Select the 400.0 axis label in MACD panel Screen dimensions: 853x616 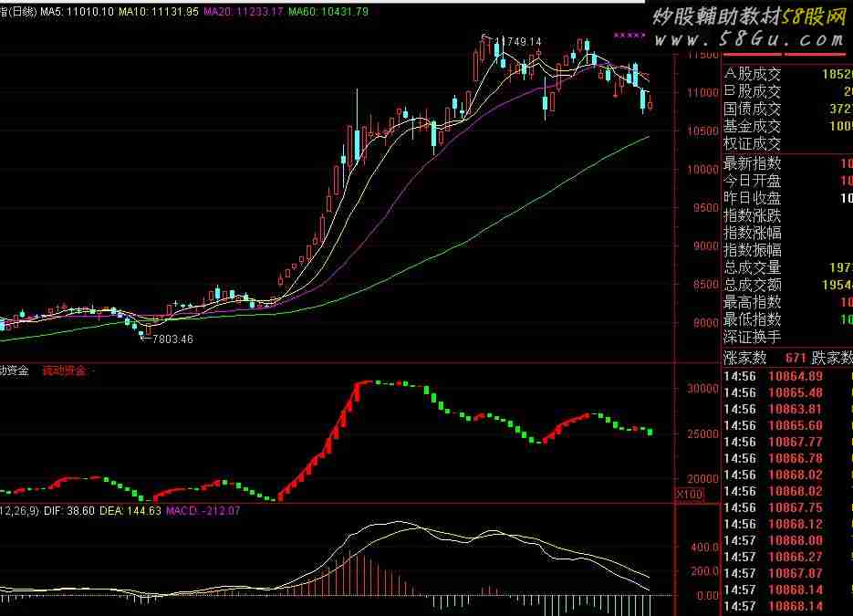click(704, 548)
